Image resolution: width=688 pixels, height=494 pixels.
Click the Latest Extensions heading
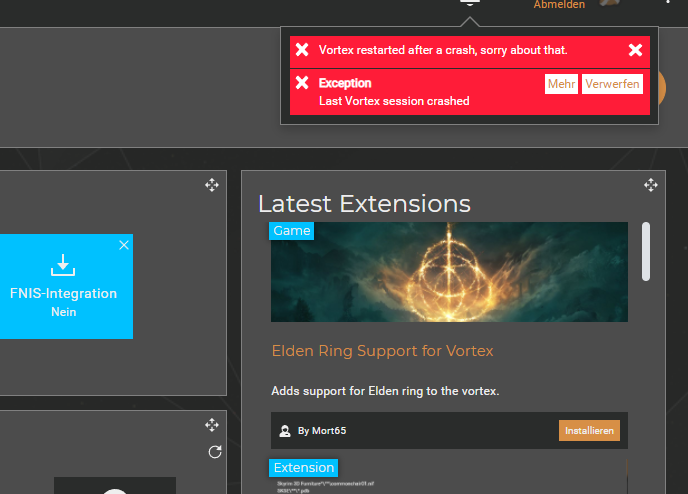click(364, 204)
